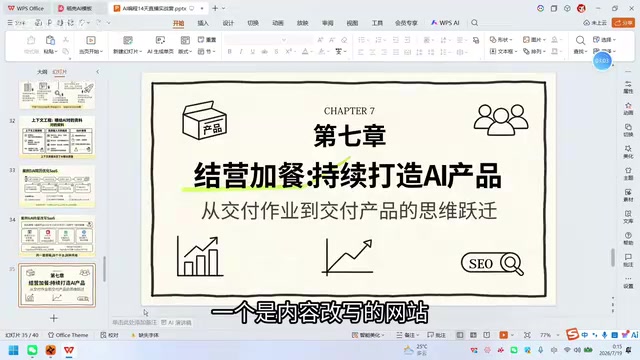Open the 排列 arrange dropdown
This screenshot has width=640, height=360.
click(534, 51)
